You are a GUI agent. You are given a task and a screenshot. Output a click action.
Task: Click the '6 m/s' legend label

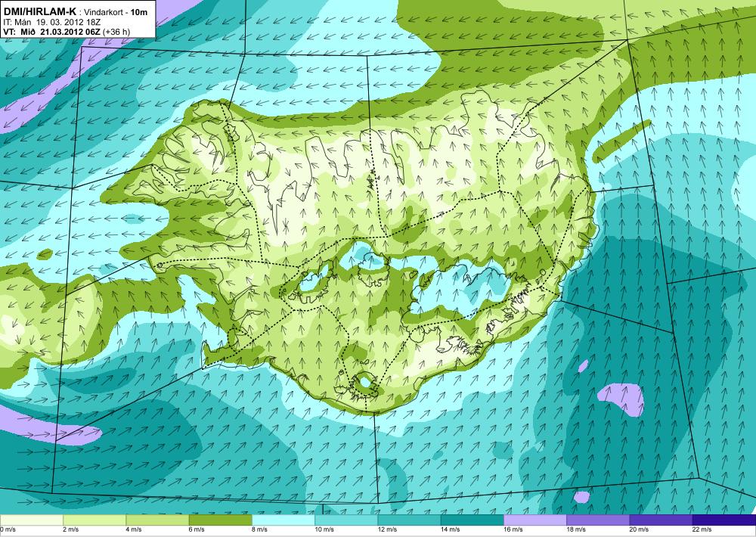point(197,529)
